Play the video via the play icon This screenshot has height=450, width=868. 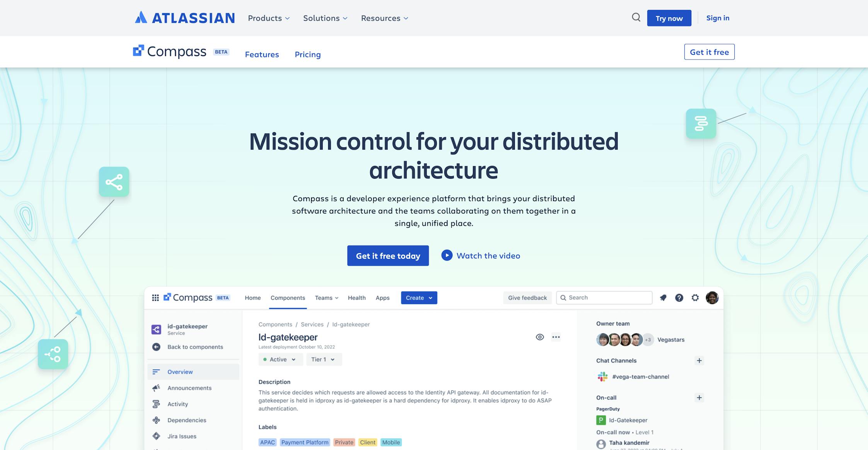447,255
